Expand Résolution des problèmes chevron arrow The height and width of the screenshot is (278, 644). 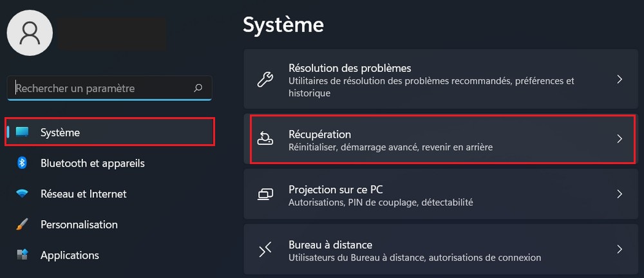click(619, 80)
